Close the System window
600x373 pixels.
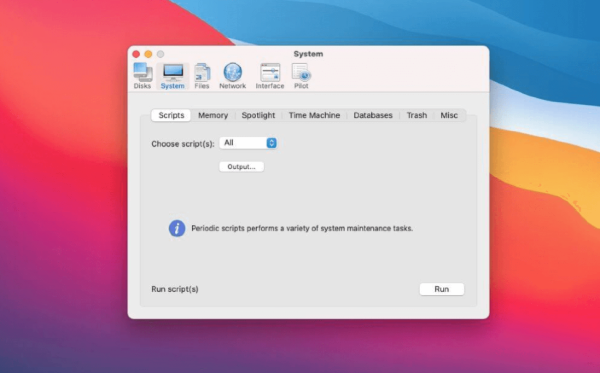pos(136,54)
